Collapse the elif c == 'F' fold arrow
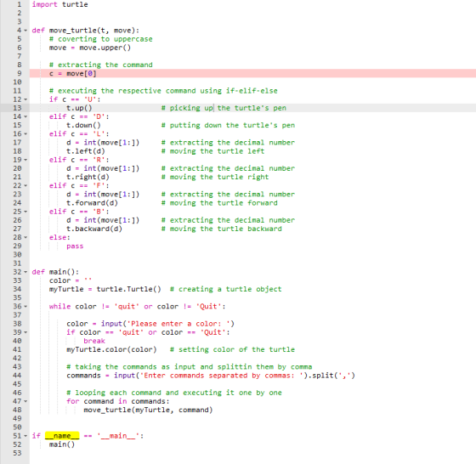This screenshot has height=464, width=476. [25, 185]
